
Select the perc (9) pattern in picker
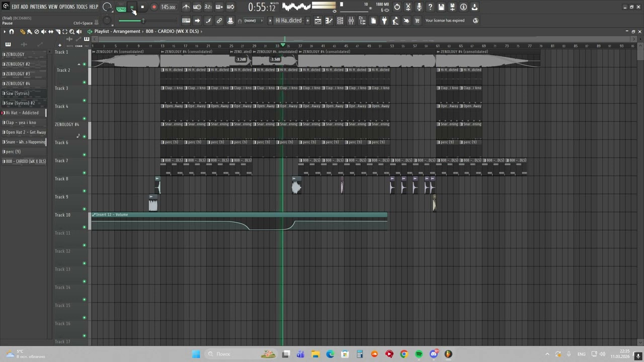pyautogui.click(x=24, y=152)
